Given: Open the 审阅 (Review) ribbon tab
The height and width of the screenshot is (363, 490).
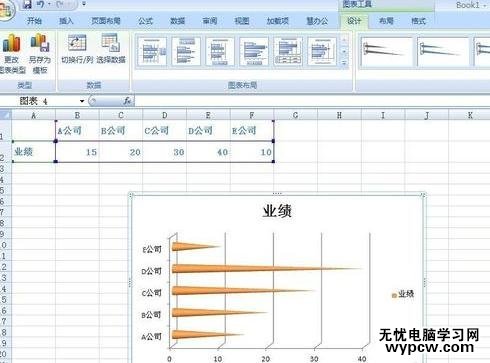Looking at the screenshot, I should [210, 21].
